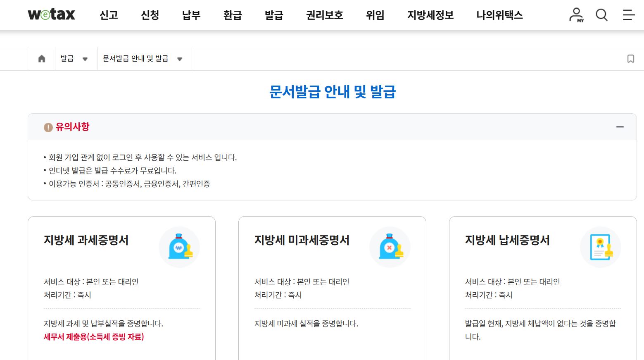
Task: Open the 문서발급 안내 및 발급 dropdown
Action: 179,59
